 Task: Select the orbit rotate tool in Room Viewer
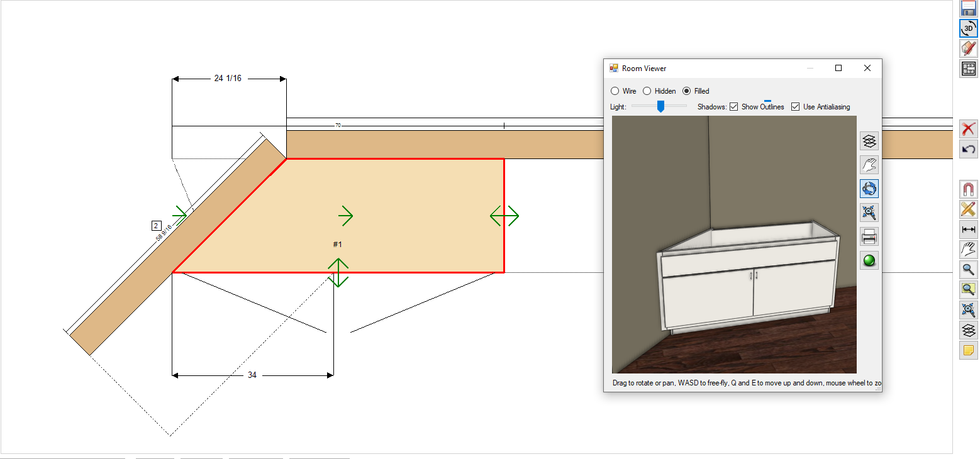(x=869, y=189)
